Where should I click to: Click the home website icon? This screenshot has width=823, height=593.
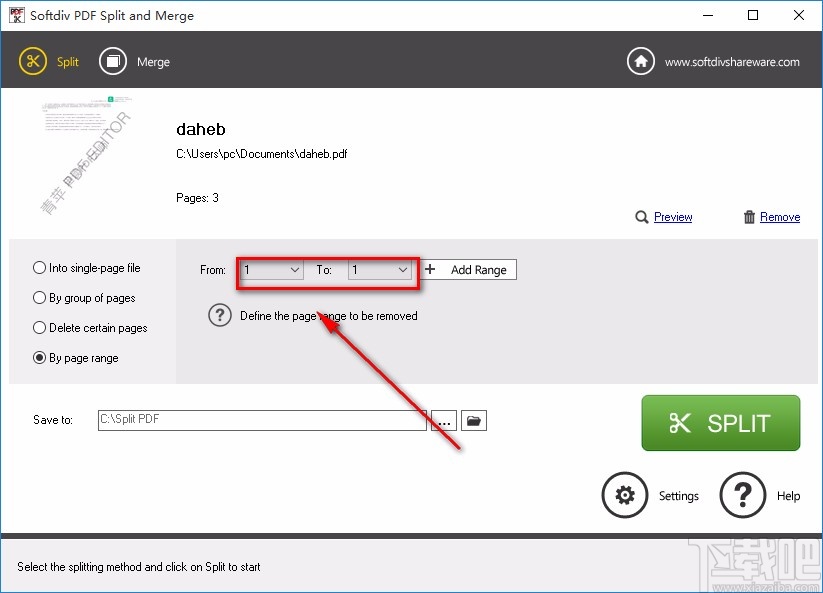[641, 61]
